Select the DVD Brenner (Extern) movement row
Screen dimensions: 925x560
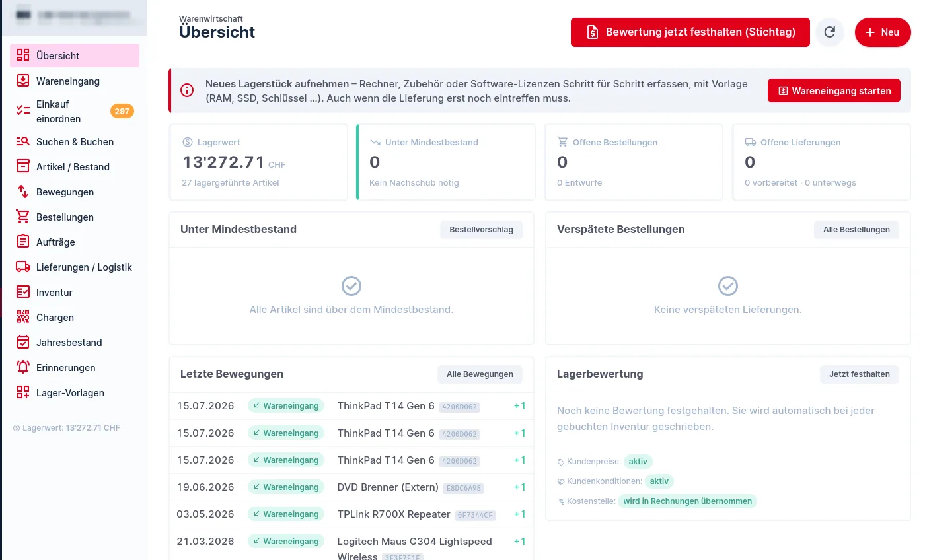tap(351, 487)
